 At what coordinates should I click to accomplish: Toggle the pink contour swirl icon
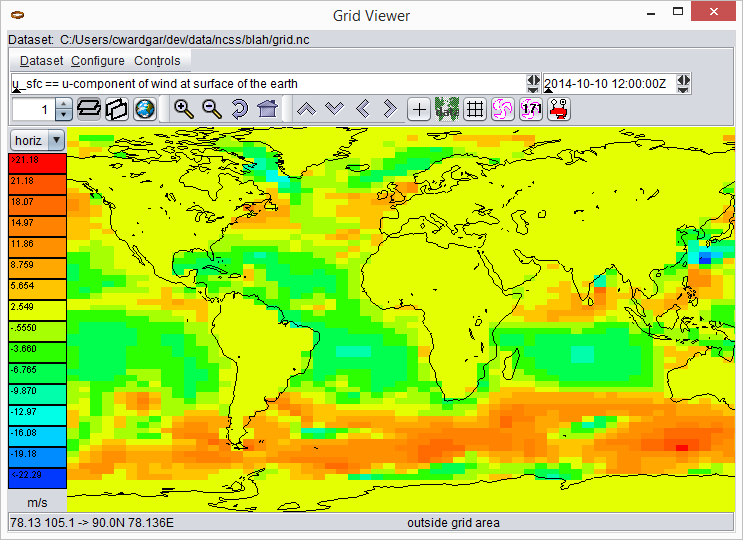click(503, 109)
